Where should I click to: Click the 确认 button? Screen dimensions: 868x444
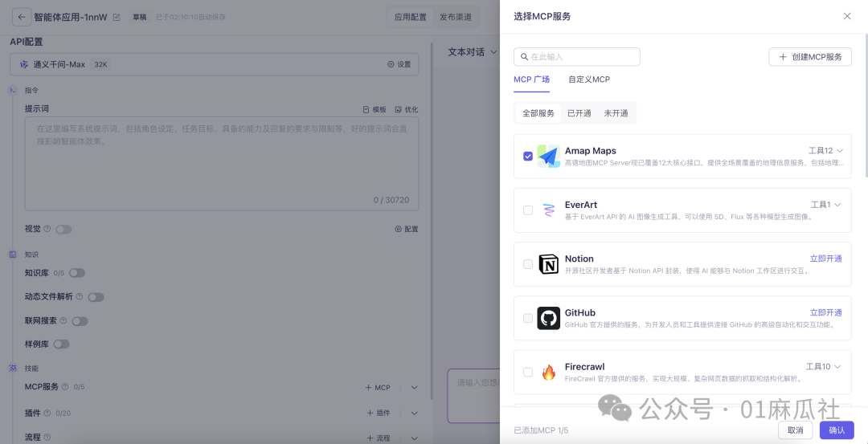pyautogui.click(x=837, y=430)
